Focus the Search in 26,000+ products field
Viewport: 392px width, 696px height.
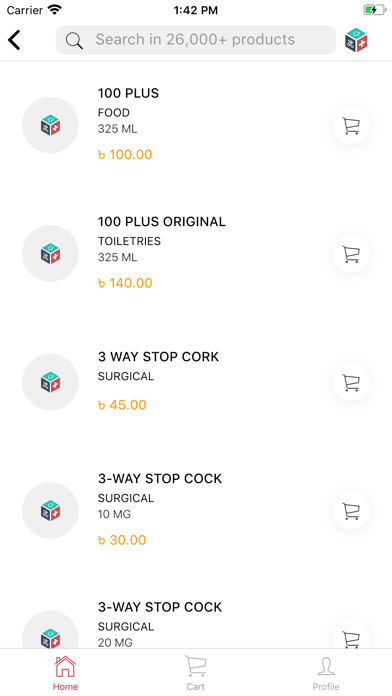pyautogui.click(x=196, y=40)
